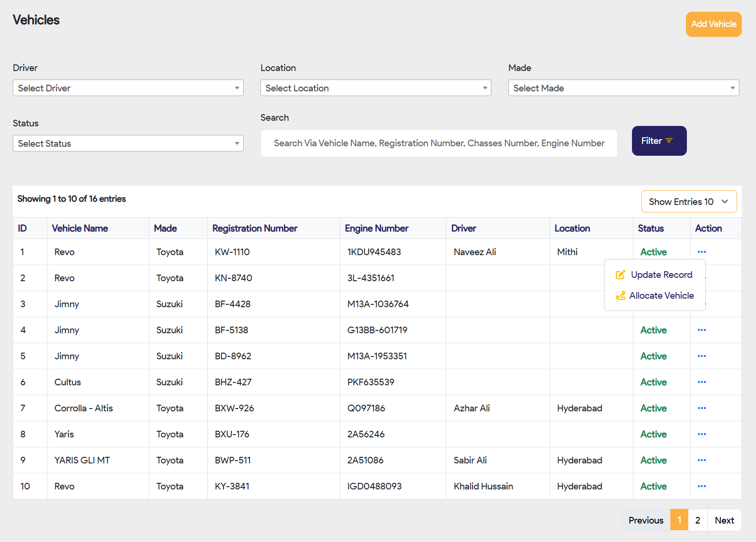Select Allocate Vehicle in the popup menu
The height and width of the screenshot is (542, 756).
[x=661, y=296]
